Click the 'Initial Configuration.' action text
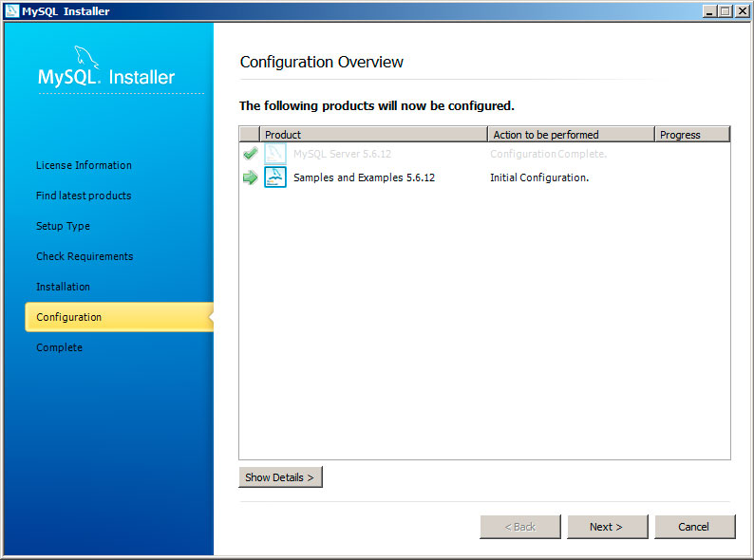The image size is (754, 560). tap(539, 177)
